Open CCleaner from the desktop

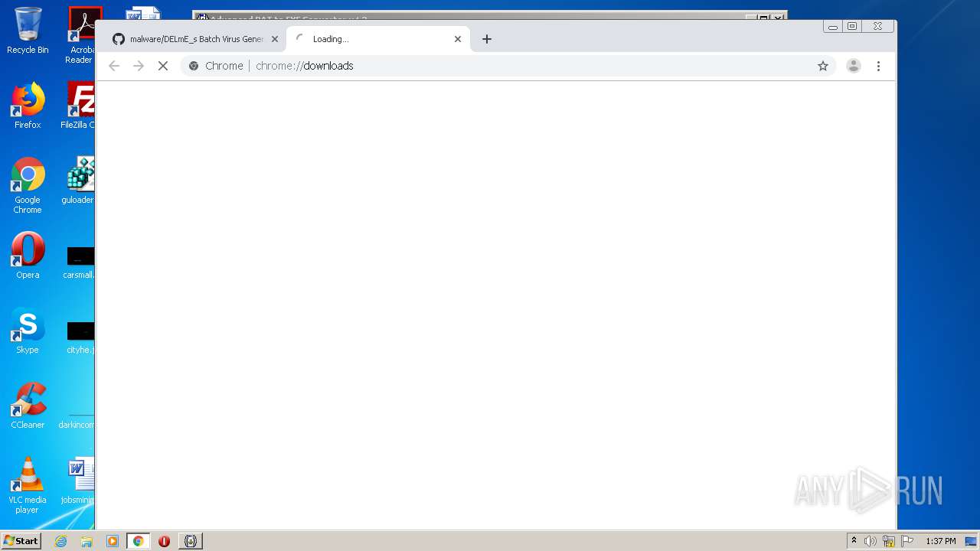click(28, 406)
